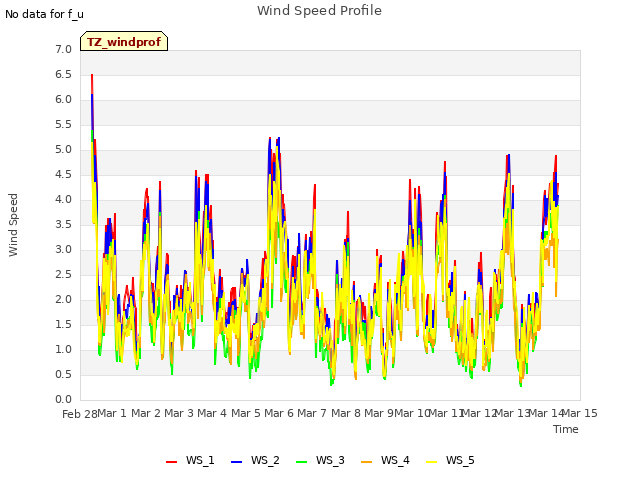Click the 'No data for f_u' message
The image size is (640, 480).
pyautogui.click(x=44, y=14)
